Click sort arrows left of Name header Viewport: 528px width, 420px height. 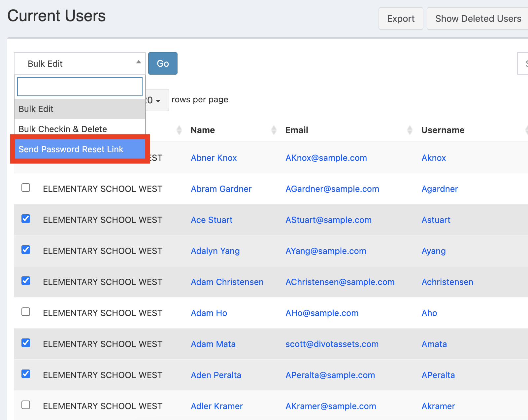(179, 130)
